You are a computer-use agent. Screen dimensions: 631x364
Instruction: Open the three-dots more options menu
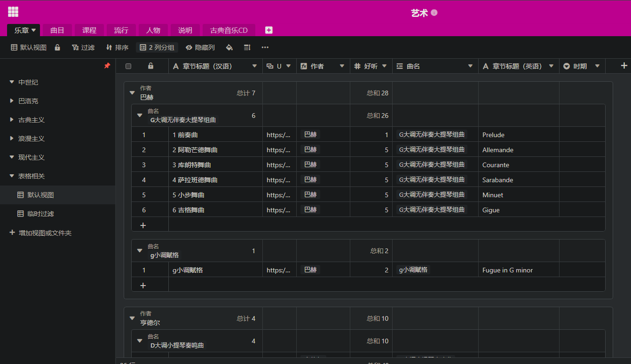[x=265, y=47]
